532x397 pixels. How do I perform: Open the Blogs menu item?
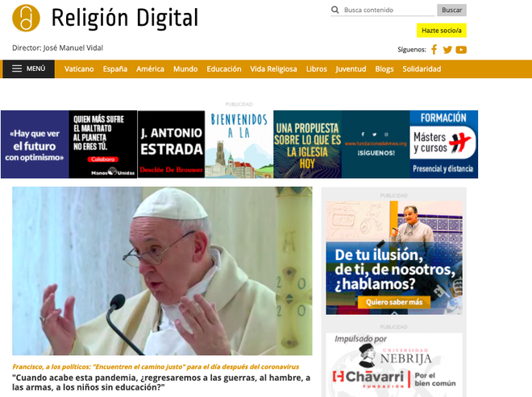click(384, 69)
